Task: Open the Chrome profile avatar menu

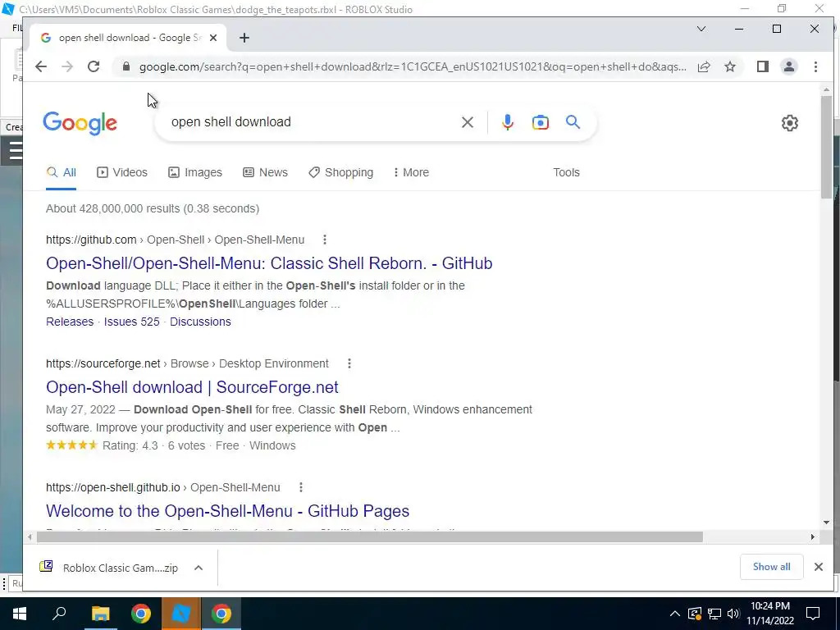Action: coord(789,66)
